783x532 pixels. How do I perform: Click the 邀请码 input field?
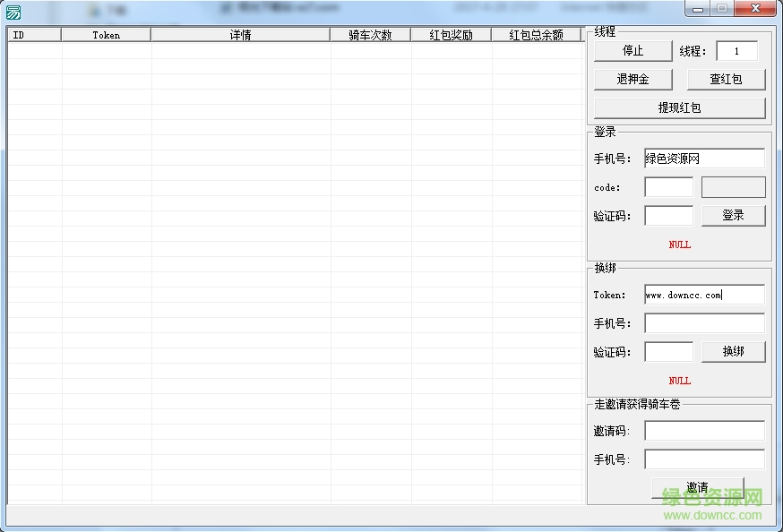[x=704, y=431]
